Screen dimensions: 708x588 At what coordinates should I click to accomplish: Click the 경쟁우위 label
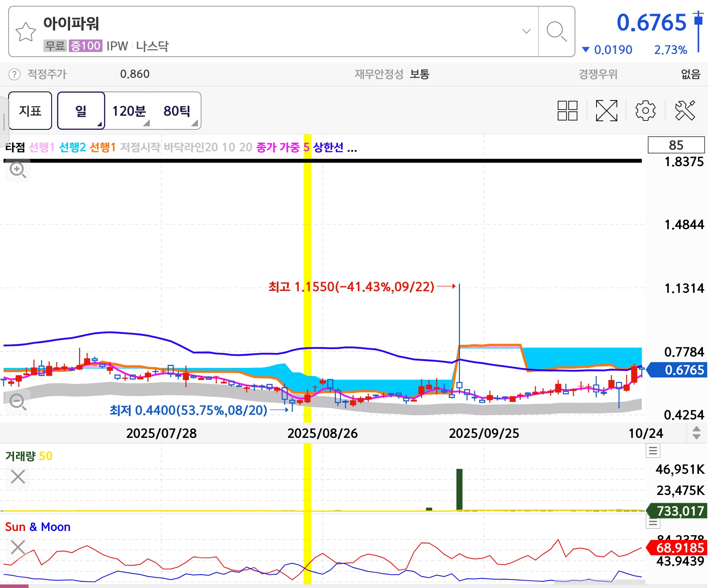(598, 74)
